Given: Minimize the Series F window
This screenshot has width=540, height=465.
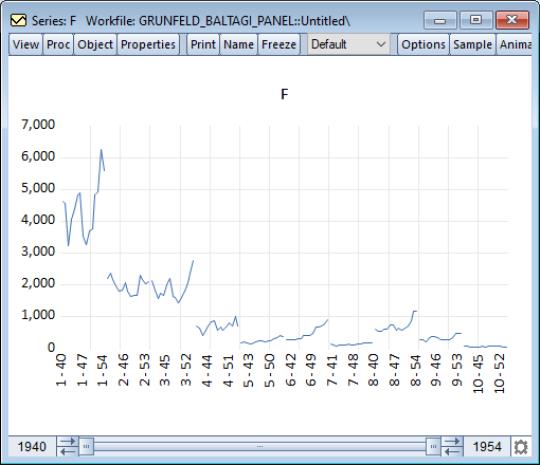Looking at the screenshot, I should [440, 20].
